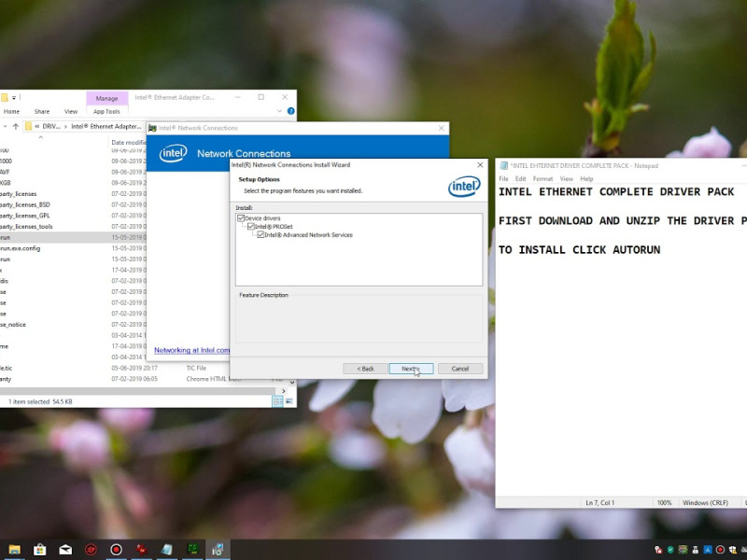Switch Explorer to details view icon
Image resolution: width=747 pixels, height=560 pixels.
click(277, 401)
